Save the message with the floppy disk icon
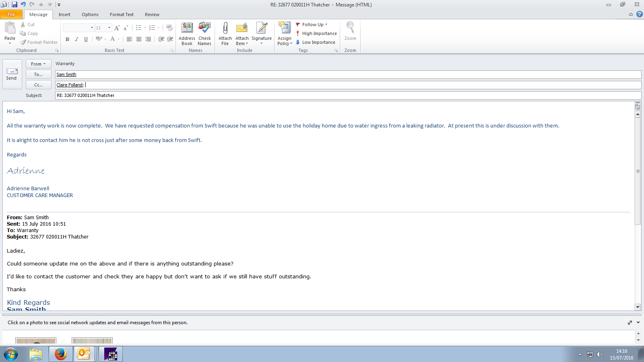This screenshot has height=362, width=644. pos(14,4)
